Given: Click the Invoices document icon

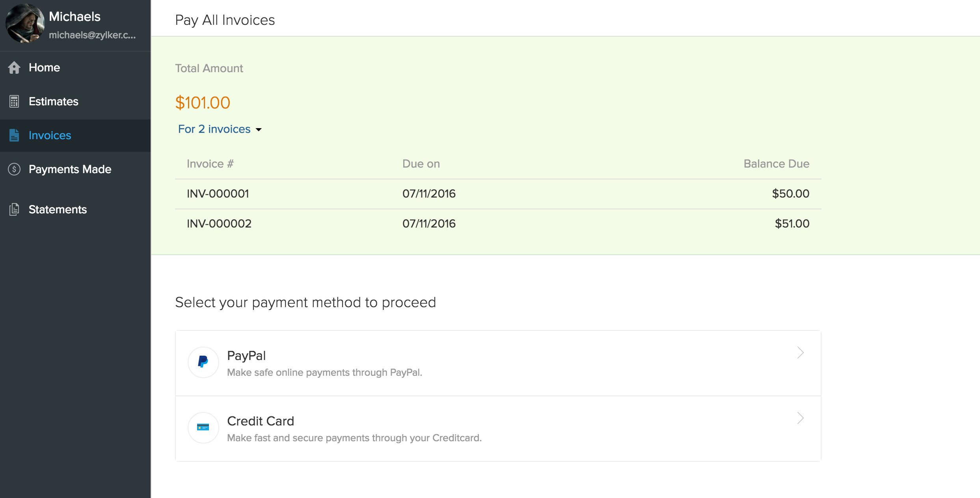Looking at the screenshot, I should click(14, 135).
